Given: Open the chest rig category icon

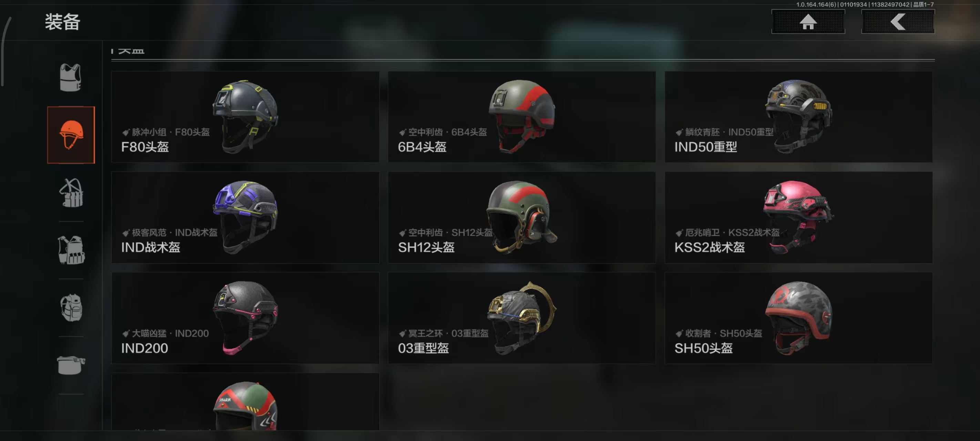Looking at the screenshot, I should coord(71,193).
